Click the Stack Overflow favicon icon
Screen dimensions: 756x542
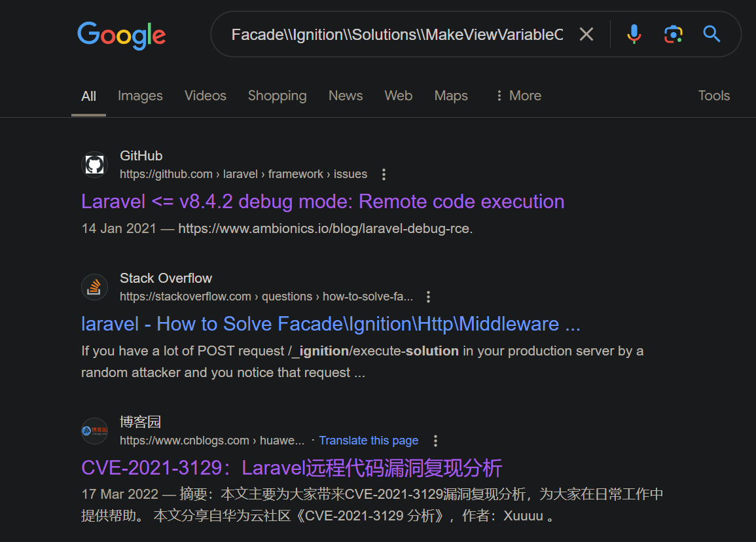[x=94, y=287]
